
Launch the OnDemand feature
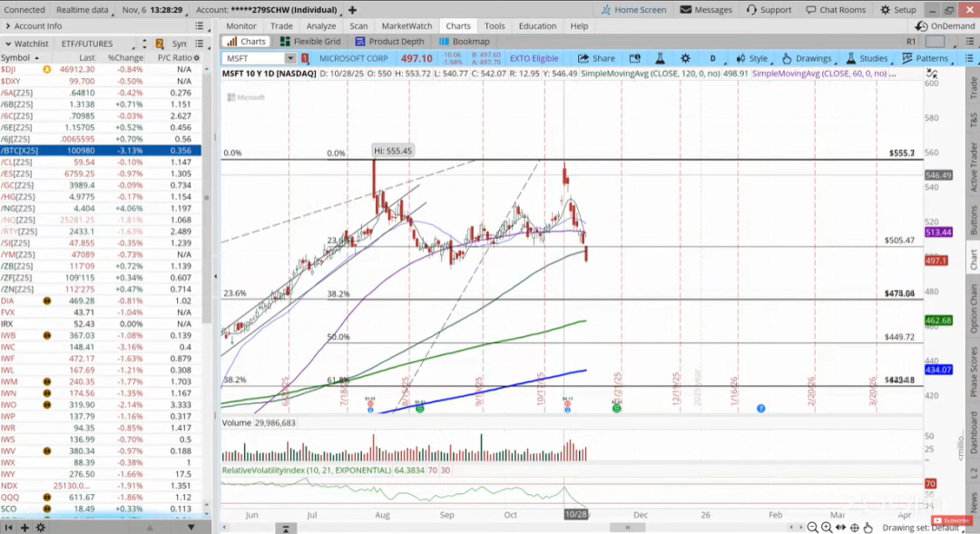coord(945,26)
